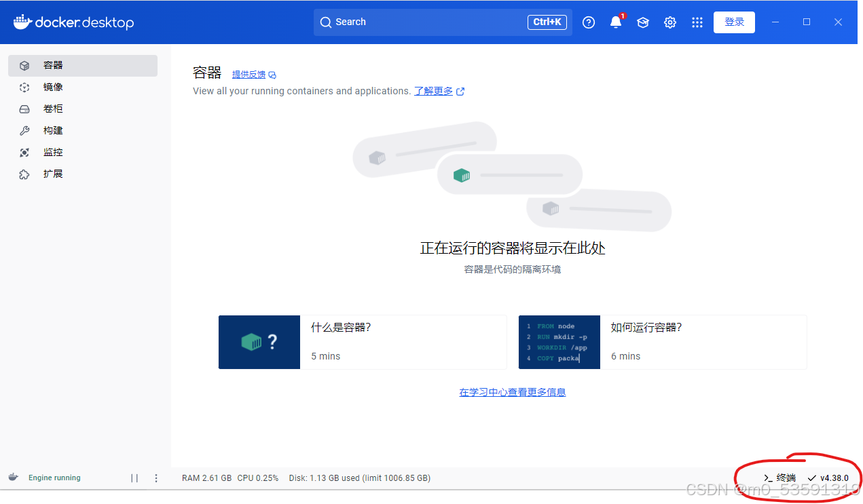Select 监控 in the sidebar
Image resolution: width=863 pixels, height=504 pixels.
83,153
